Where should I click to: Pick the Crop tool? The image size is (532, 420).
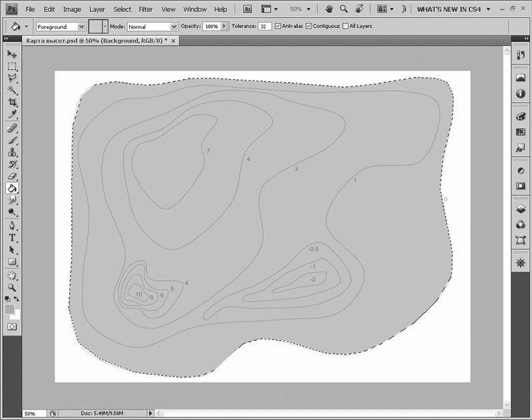point(12,102)
